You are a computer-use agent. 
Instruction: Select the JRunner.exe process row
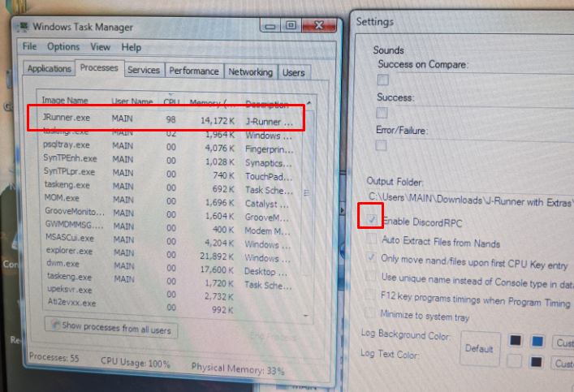tap(168, 119)
